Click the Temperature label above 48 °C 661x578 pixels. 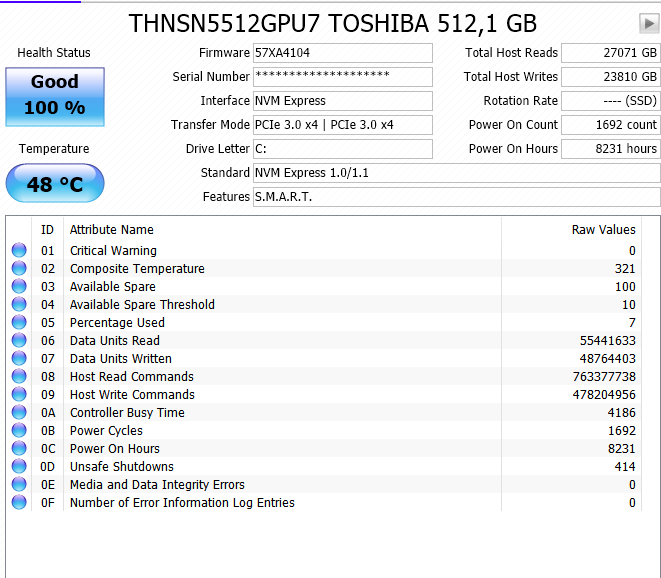[54, 149]
